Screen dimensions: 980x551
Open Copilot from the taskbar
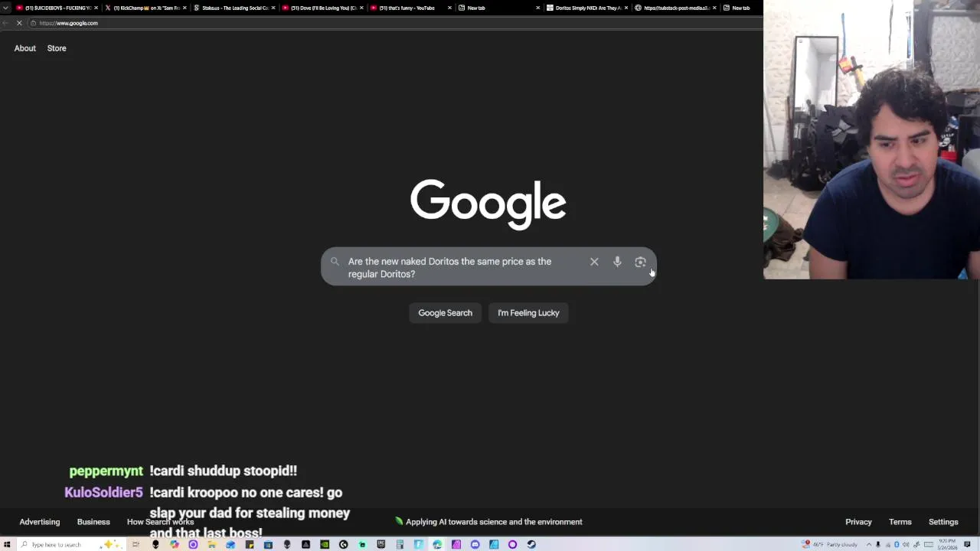[x=175, y=544]
